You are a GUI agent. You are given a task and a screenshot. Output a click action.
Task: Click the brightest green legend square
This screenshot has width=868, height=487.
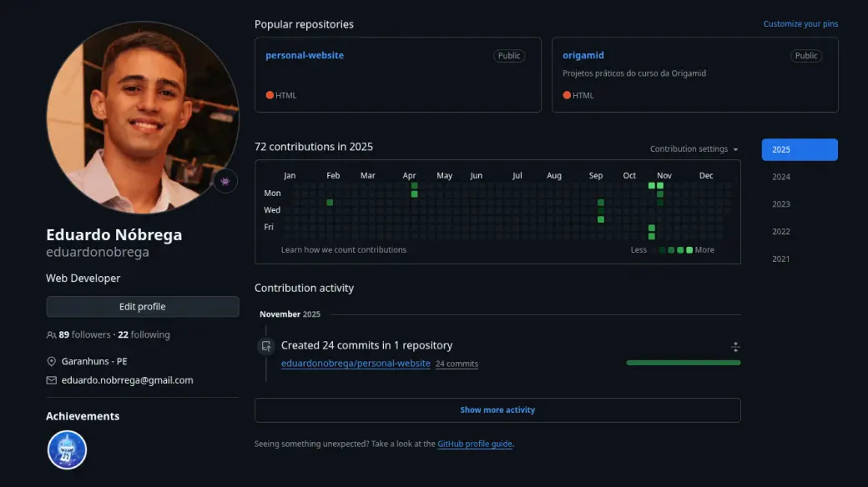(x=689, y=250)
